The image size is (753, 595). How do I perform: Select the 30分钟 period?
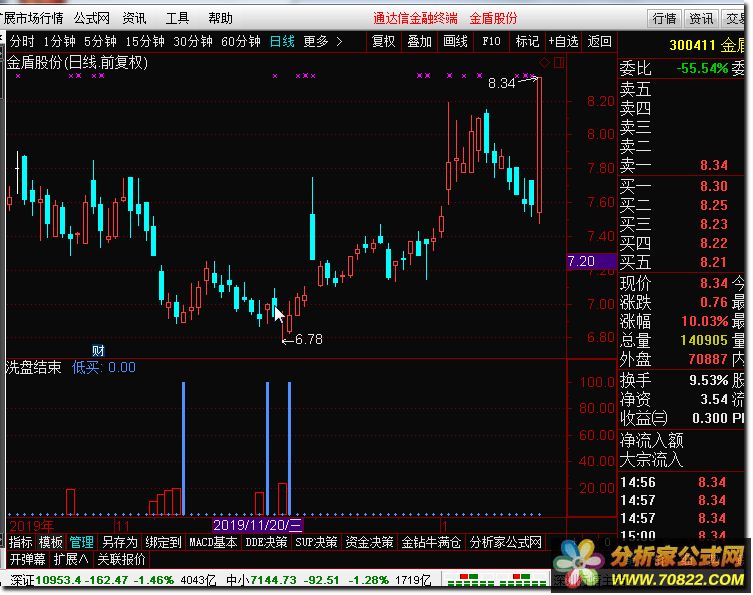click(193, 42)
